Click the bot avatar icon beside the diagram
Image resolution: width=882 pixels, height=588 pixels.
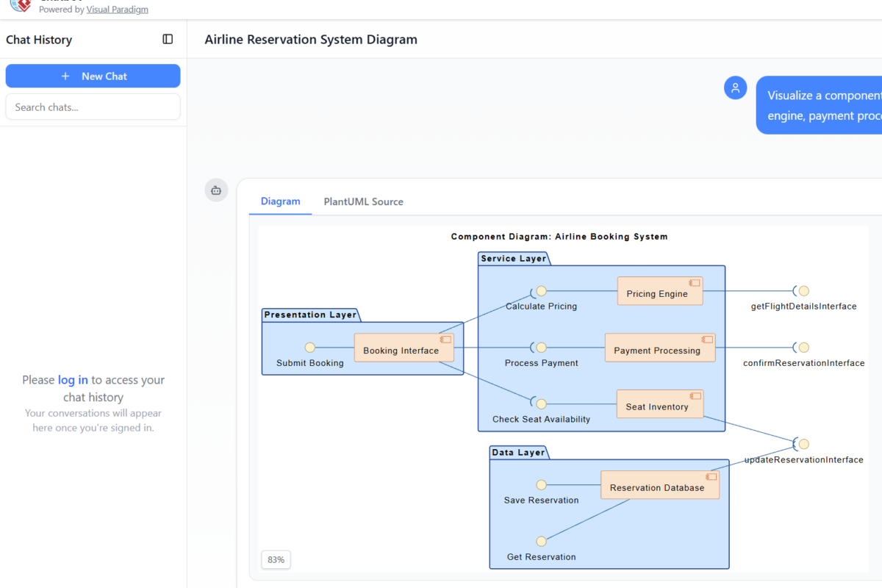216,190
